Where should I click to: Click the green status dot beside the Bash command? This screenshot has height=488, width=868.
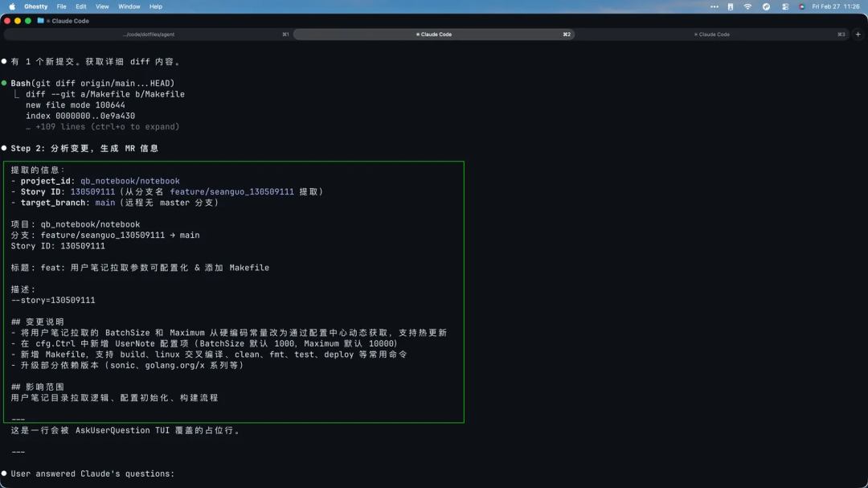point(6,83)
